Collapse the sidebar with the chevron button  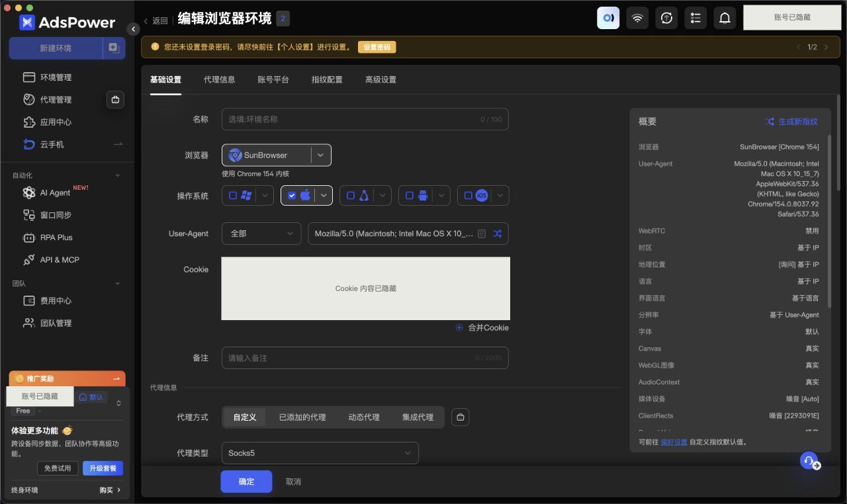click(x=133, y=29)
